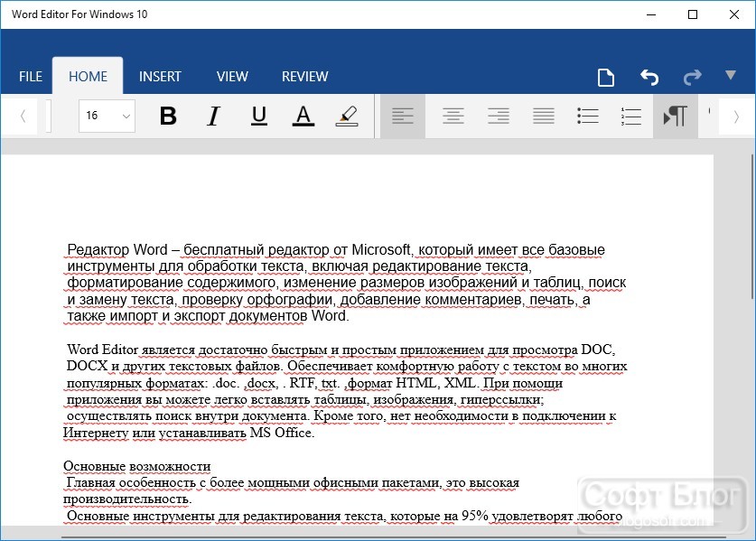Toggle bold formatting
Viewport: 756px width, 541px height.
pos(168,116)
